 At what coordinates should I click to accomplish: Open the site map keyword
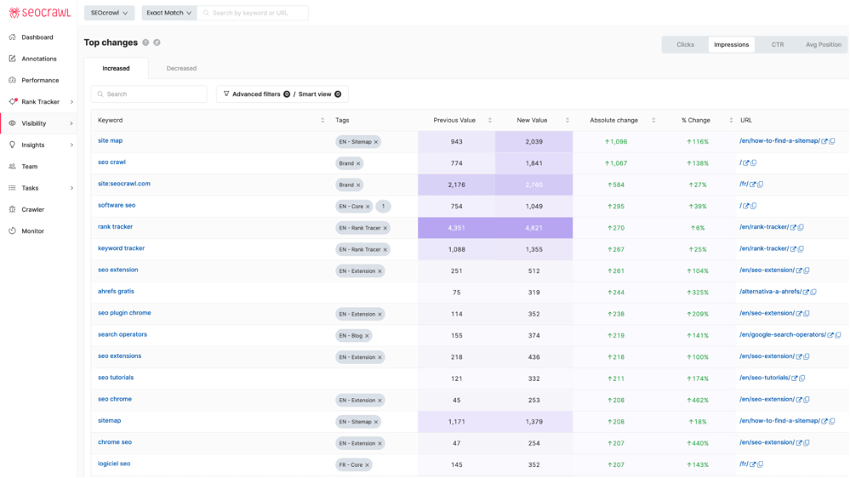110,140
